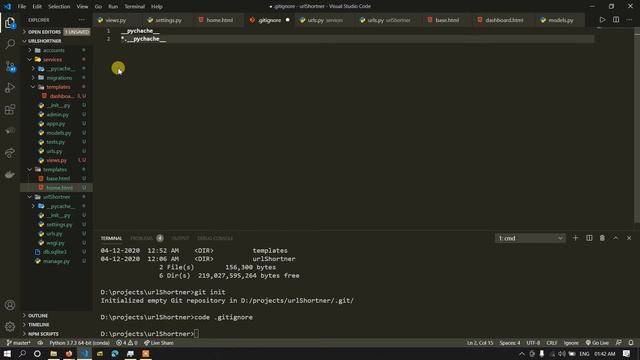This screenshot has width=640, height=360.
Task: Open the Manage settings gear
Action: pyautogui.click(x=10, y=326)
